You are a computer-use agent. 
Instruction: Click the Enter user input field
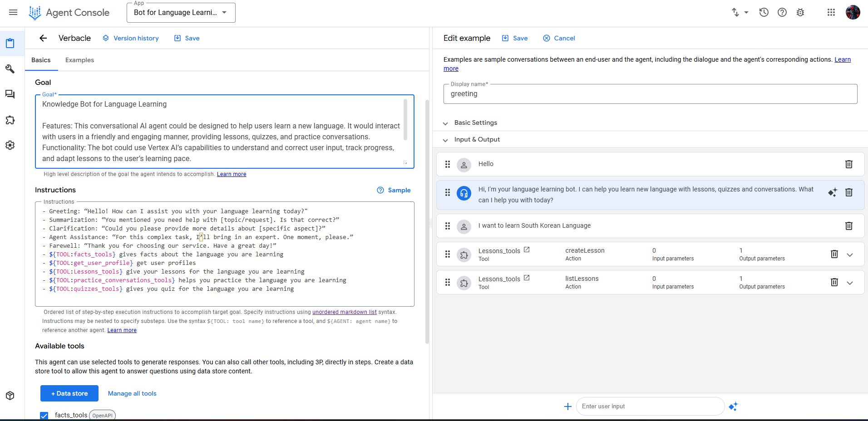[x=650, y=406]
